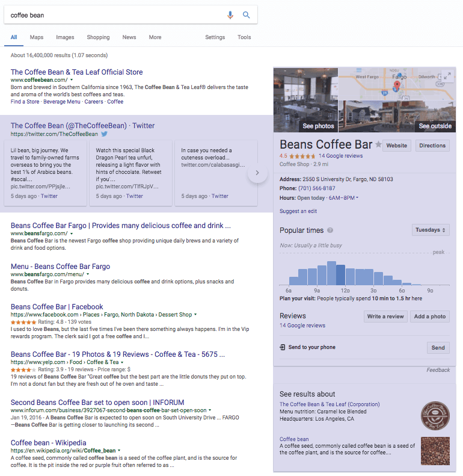Open the INFORUM result dropdown arrow
The image size is (463, 476).
click(x=210, y=410)
